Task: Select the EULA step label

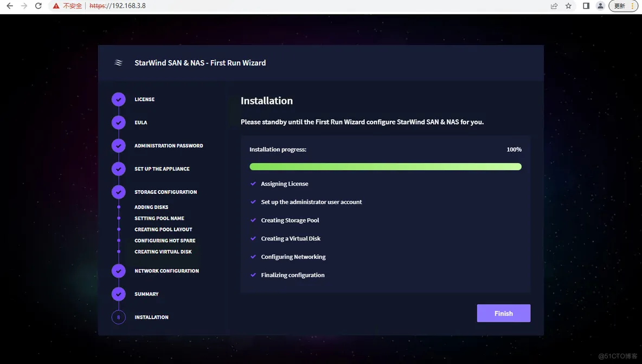Action: tap(141, 122)
